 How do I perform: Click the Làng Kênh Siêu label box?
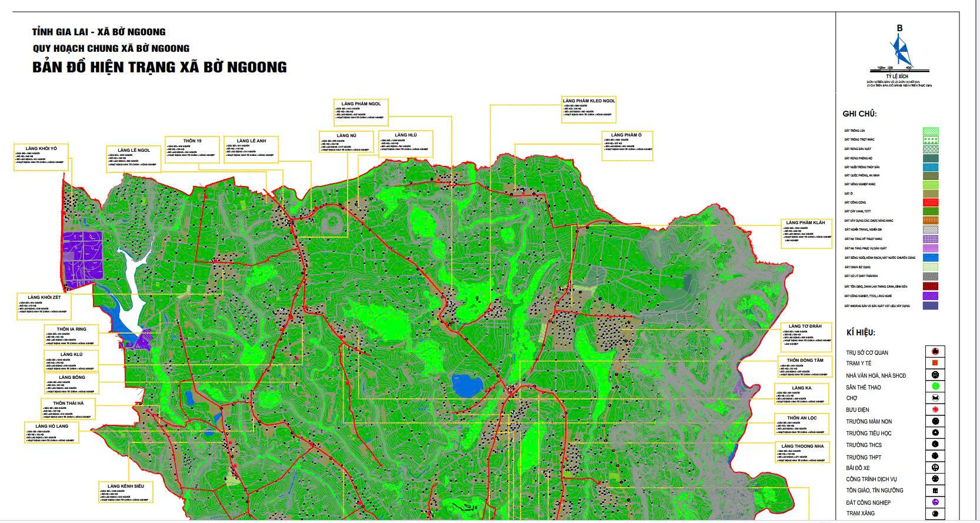(x=125, y=493)
